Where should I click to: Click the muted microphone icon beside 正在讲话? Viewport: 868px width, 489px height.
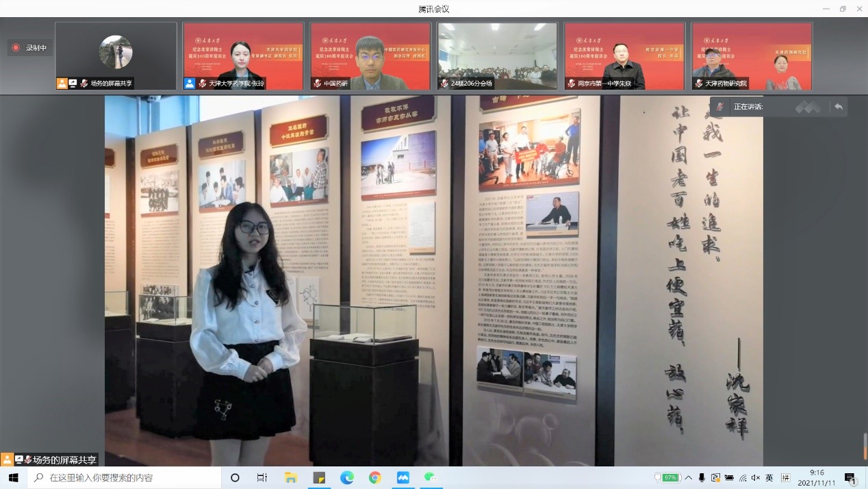pos(719,107)
